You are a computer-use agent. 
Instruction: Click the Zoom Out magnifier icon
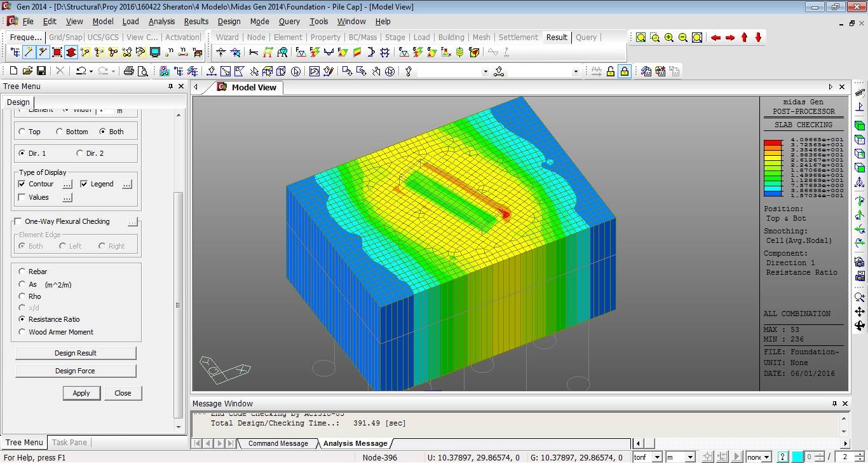[683, 38]
